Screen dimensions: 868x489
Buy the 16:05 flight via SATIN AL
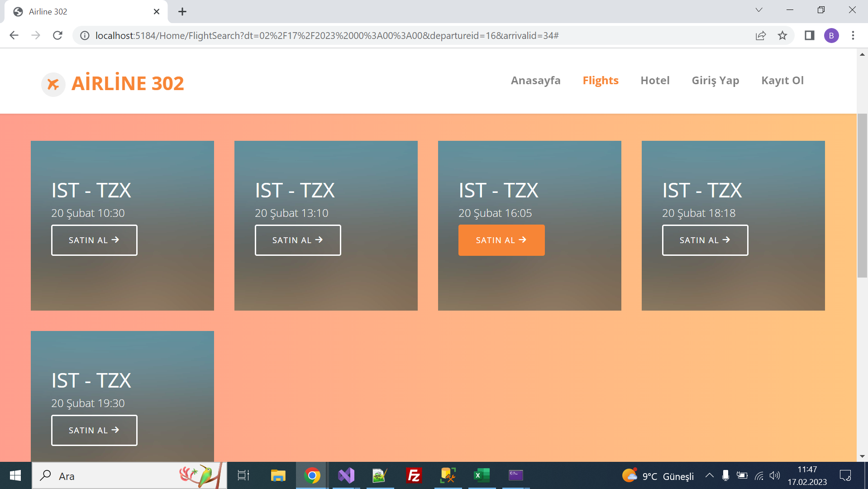501,240
